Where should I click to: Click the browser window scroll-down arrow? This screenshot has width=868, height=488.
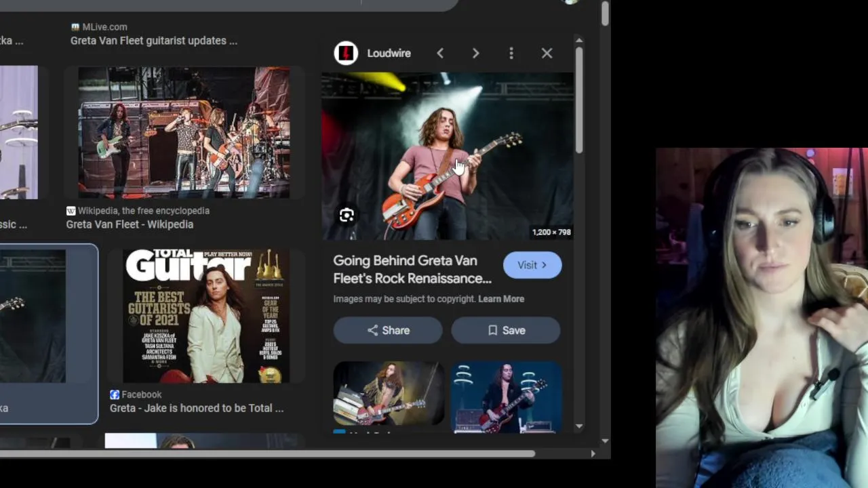click(x=605, y=441)
